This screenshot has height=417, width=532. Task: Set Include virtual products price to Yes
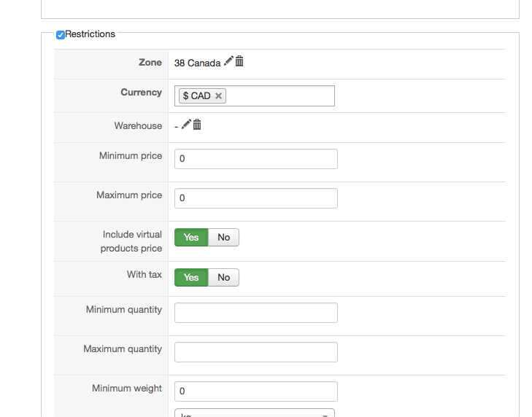[x=191, y=237]
